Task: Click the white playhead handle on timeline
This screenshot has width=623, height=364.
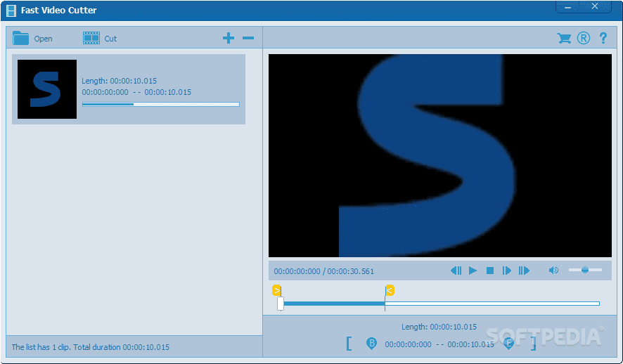Action: tap(281, 304)
